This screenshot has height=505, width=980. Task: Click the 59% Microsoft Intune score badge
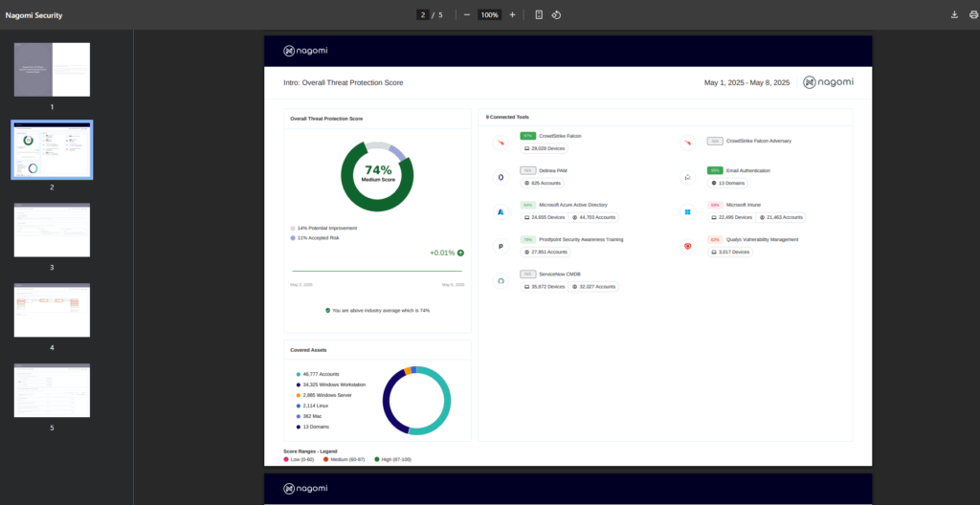pos(714,205)
